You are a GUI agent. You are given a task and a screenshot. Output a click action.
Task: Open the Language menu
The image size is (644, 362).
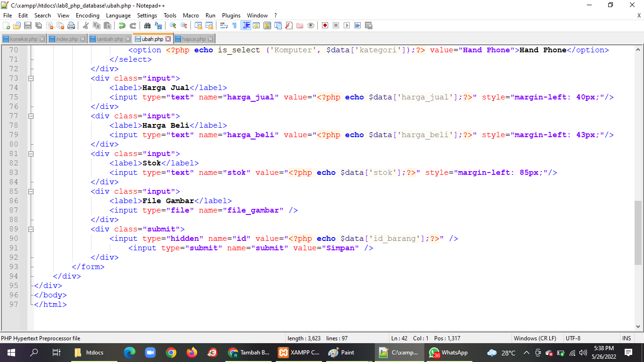118,16
